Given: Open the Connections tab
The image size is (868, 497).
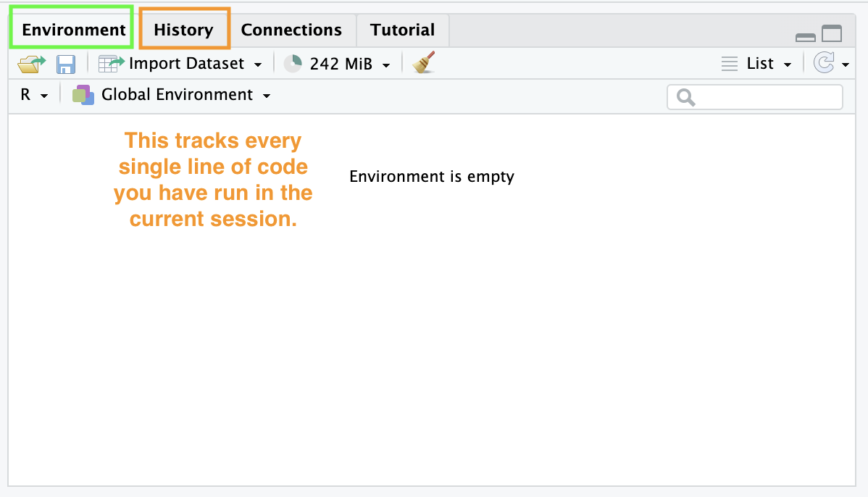Looking at the screenshot, I should (291, 30).
